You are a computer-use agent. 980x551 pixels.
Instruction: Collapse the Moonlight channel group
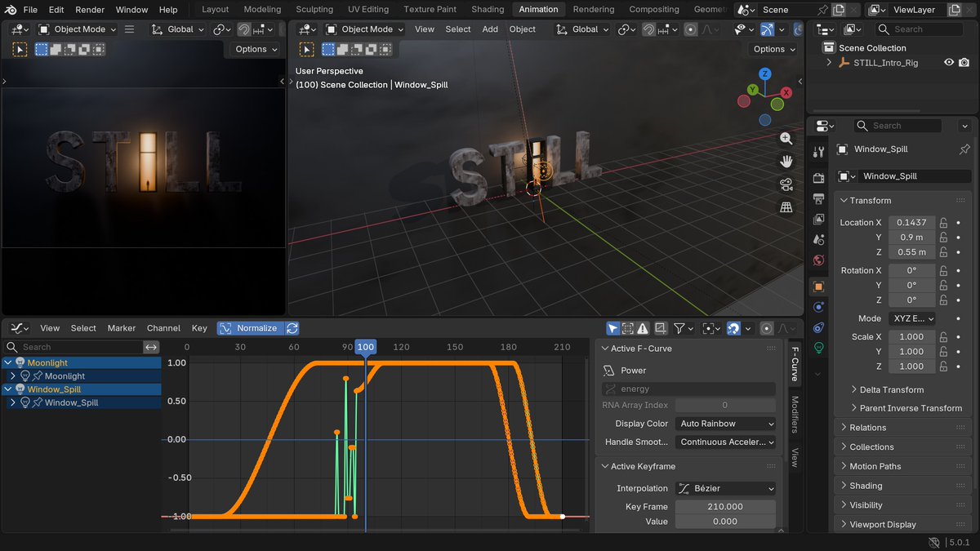pyautogui.click(x=8, y=362)
